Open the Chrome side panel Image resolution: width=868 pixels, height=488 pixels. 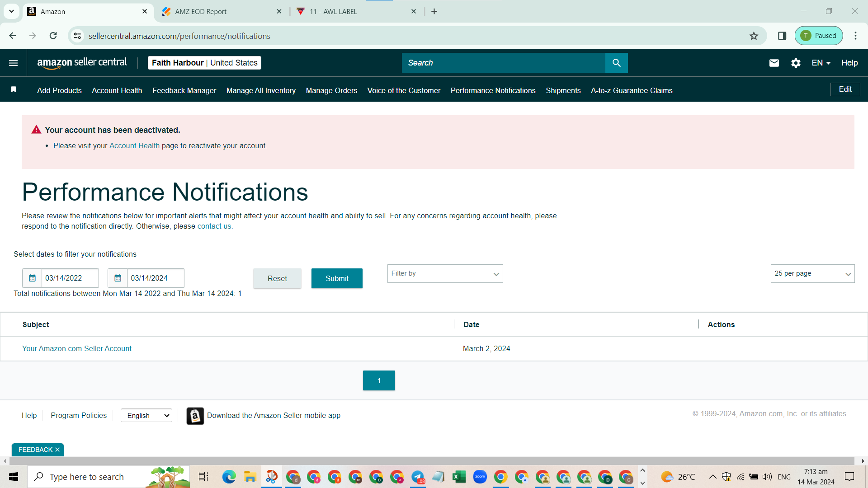pos(782,36)
